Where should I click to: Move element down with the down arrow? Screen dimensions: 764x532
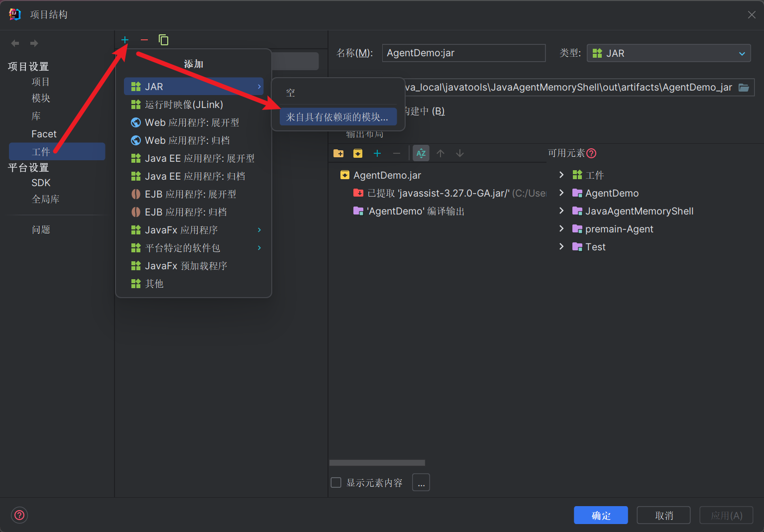coord(460,153)
